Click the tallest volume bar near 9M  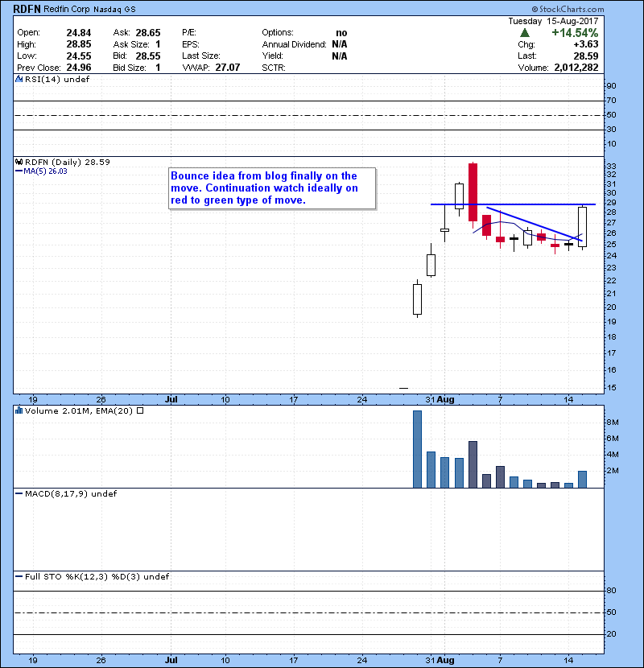click(x=417, y=449)
